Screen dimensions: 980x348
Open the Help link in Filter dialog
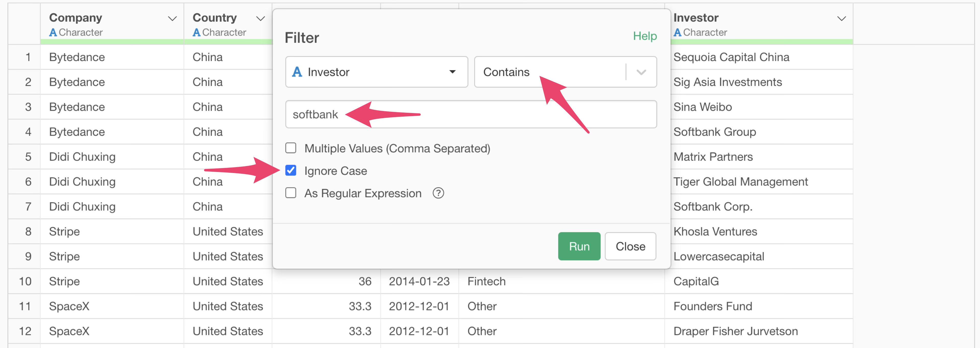click(644, 36)
